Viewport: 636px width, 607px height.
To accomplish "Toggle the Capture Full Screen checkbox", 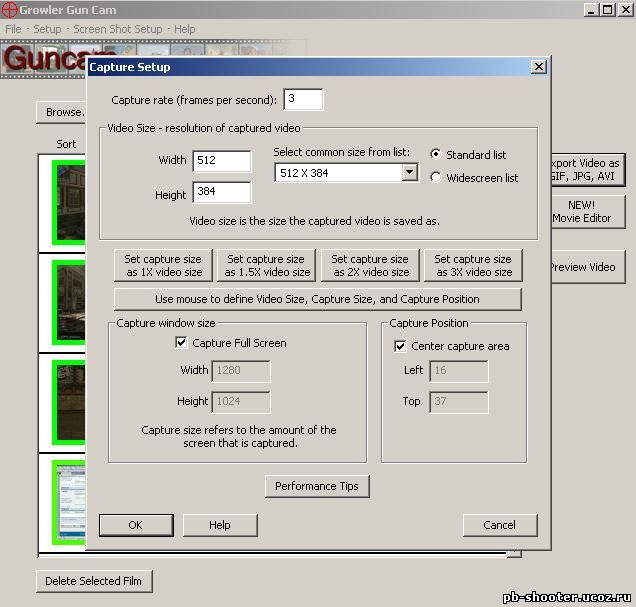I will pos(181,343).
